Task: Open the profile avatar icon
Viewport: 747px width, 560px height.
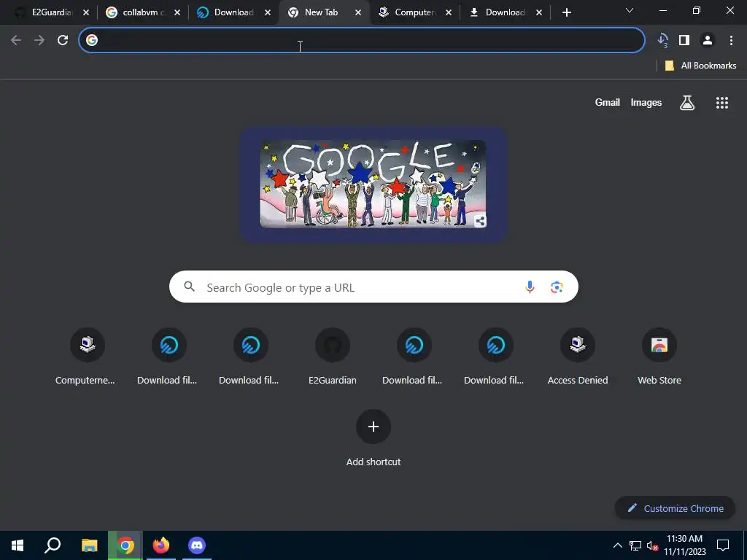Action: tap(708, 41)
